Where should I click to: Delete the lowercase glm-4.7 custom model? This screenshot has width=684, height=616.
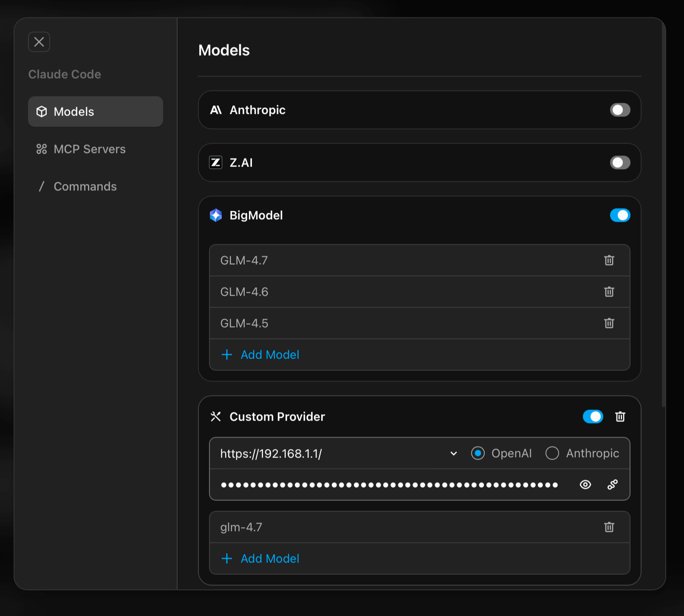609,527
